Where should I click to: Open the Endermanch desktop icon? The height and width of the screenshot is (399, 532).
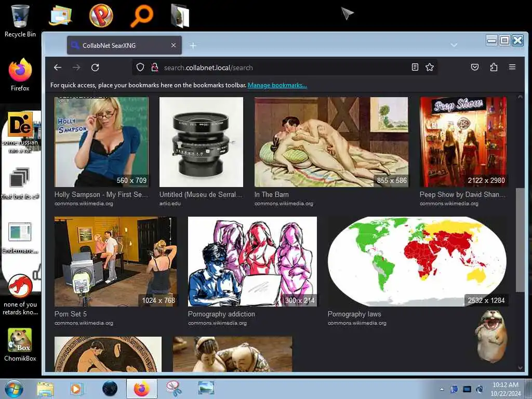(x=20, y=237)
